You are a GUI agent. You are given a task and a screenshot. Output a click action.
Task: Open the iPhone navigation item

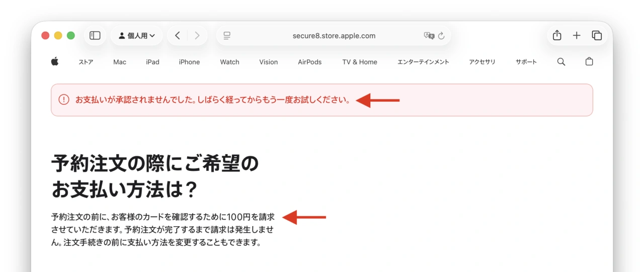[189, 62]
